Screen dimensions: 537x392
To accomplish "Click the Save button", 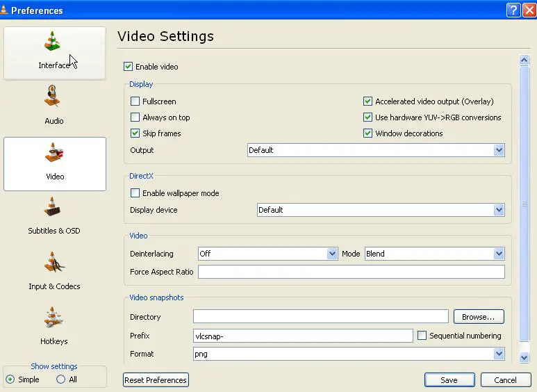I will click(449, 380).
